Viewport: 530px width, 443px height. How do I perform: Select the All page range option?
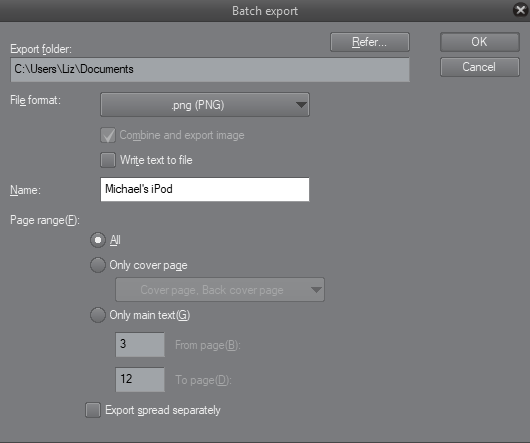tap(98, 240)
